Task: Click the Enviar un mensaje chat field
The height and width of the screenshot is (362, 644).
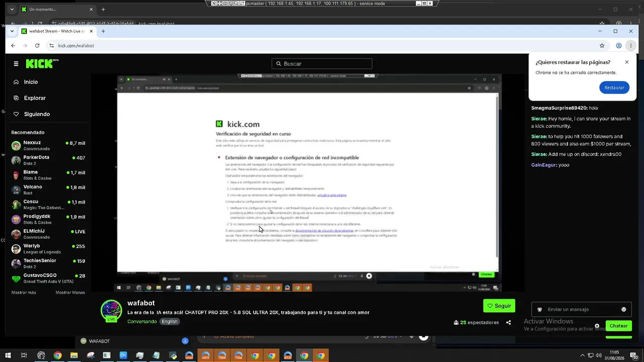Action: [x=581, y=309]
